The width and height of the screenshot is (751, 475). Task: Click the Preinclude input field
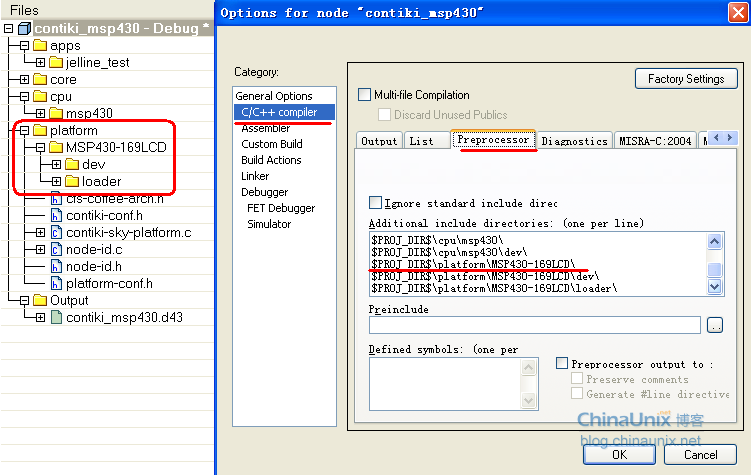534,325
